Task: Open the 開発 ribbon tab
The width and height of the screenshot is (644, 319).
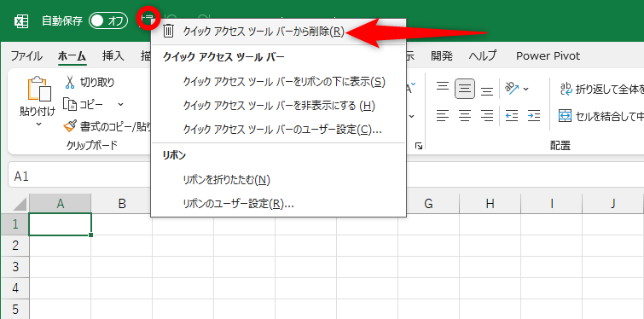Action: [x=442, y=55]
